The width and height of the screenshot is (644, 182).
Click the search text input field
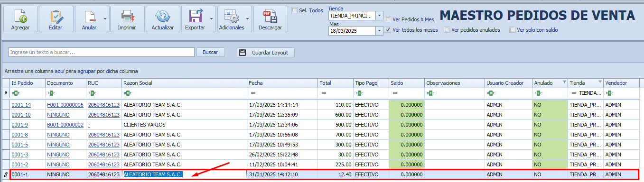pyautogui.click(x=102, y=52)
